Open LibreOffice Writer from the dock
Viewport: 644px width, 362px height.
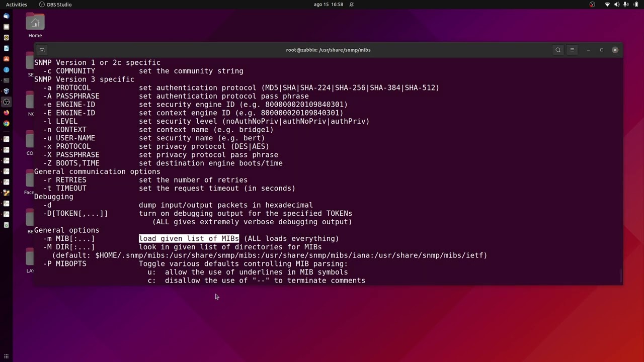(6, 48)
